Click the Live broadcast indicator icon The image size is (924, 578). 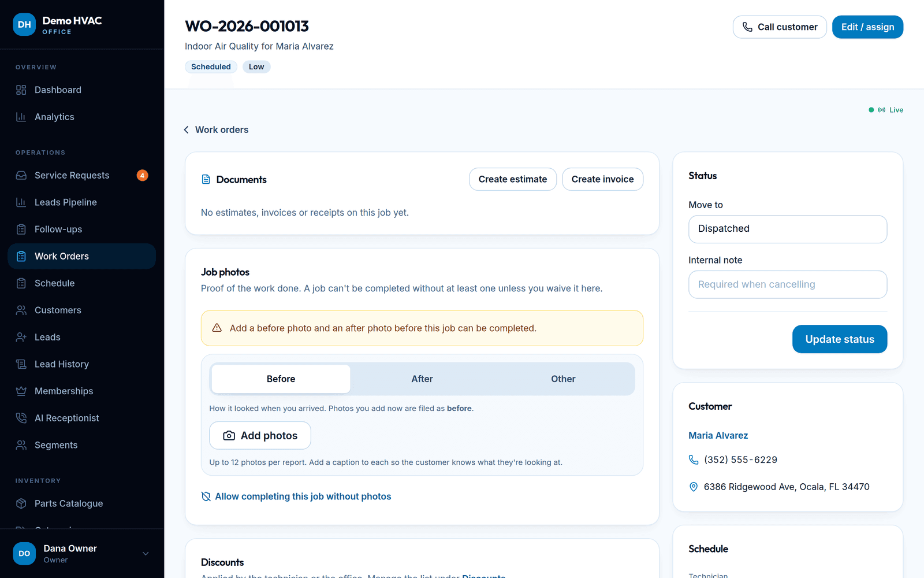coord(881,110)
